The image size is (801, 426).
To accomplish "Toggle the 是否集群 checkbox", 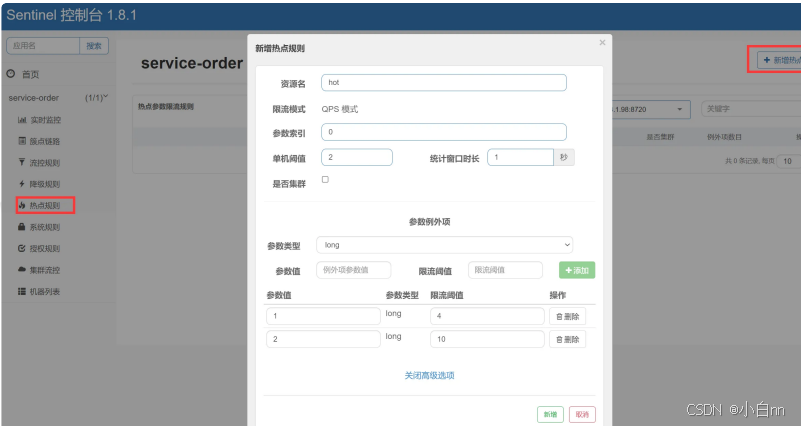I will [x=325, y=179].
